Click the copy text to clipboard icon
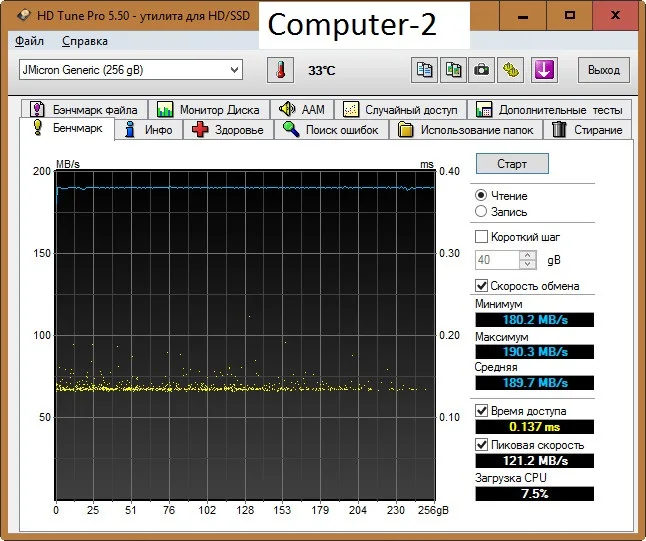The width and height of the screenshot is (646, 541). [425, 70]
